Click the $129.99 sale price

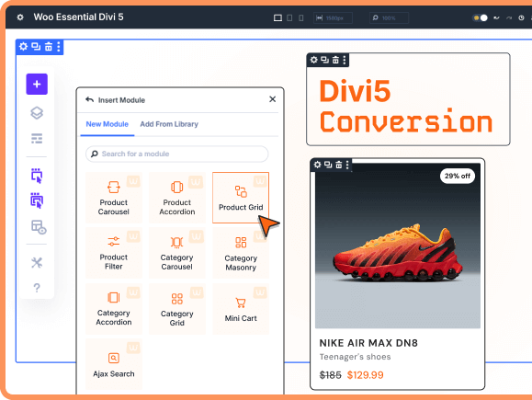(365, 375)
